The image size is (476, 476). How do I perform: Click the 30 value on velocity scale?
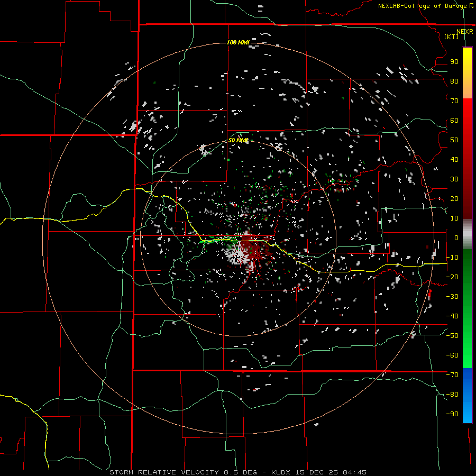click(454, 179)
